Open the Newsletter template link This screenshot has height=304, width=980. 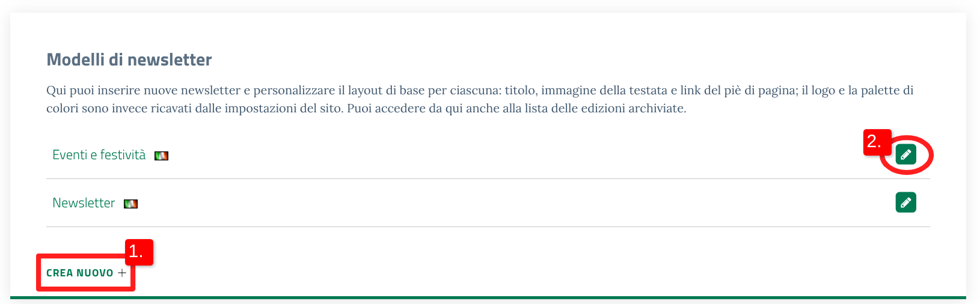[x=84, y=203]
